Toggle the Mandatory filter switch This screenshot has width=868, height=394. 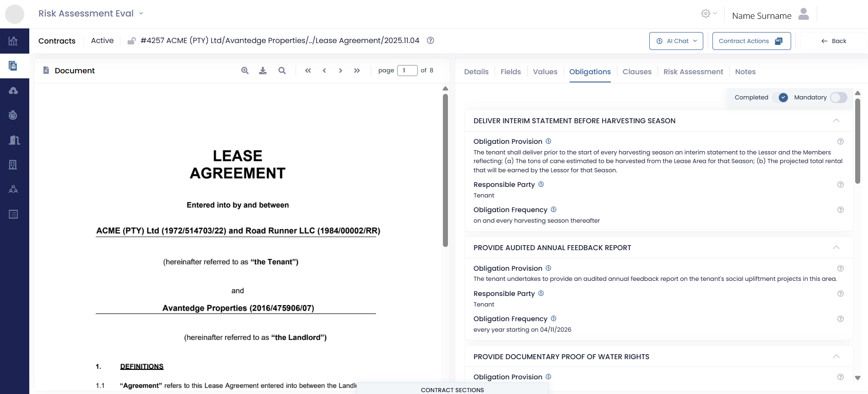pyautogui.click(x=838, y=98)
